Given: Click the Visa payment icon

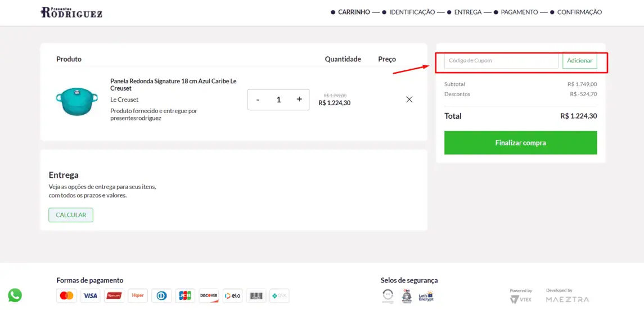Looking at the screenshot, I should (91, 295).
